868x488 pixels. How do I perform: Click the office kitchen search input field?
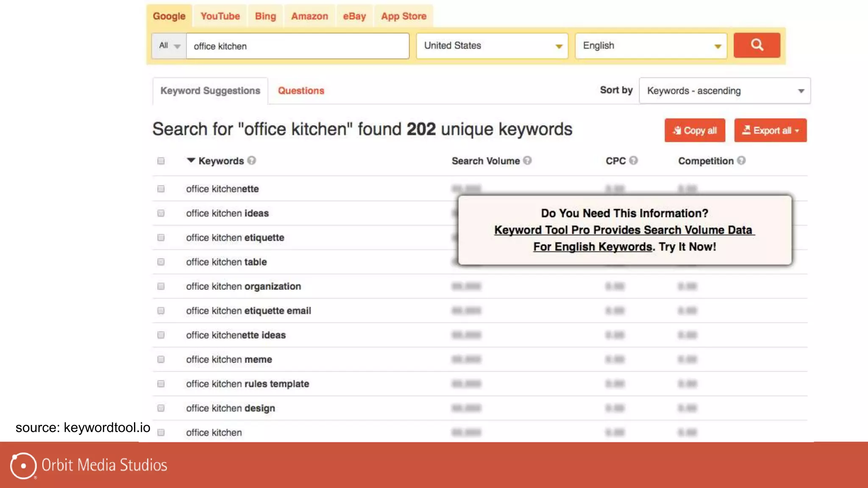click(298, 46)
